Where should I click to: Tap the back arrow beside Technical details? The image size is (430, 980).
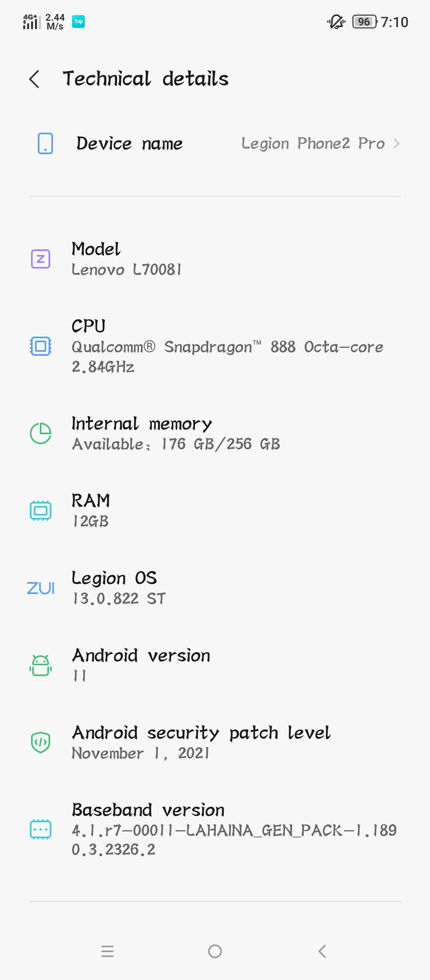click(x=35, y=79)
